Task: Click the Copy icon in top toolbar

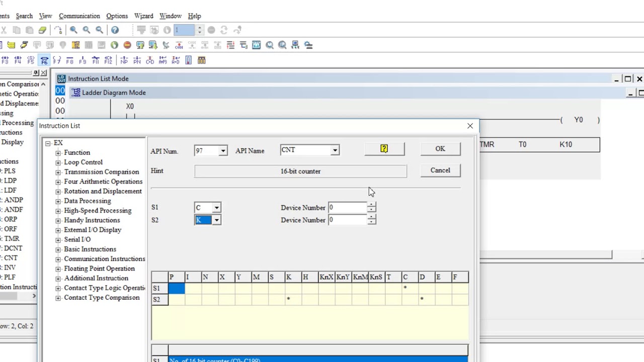Action: click(17, 30)
